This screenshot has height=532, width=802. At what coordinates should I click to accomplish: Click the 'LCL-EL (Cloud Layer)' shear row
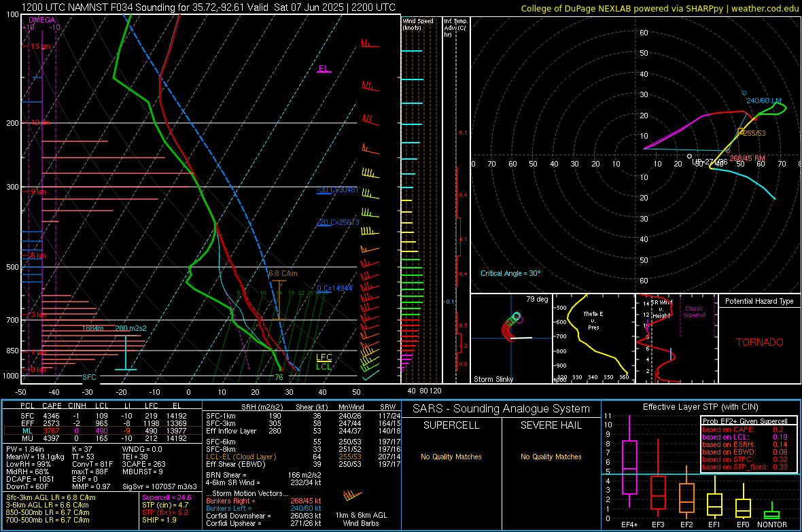click(303, 457)
